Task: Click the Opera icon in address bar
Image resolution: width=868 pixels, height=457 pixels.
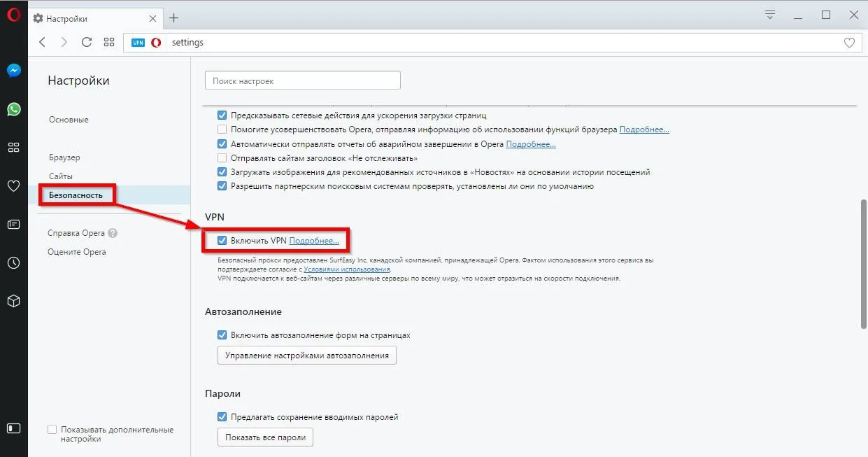Action: [156, 43]
